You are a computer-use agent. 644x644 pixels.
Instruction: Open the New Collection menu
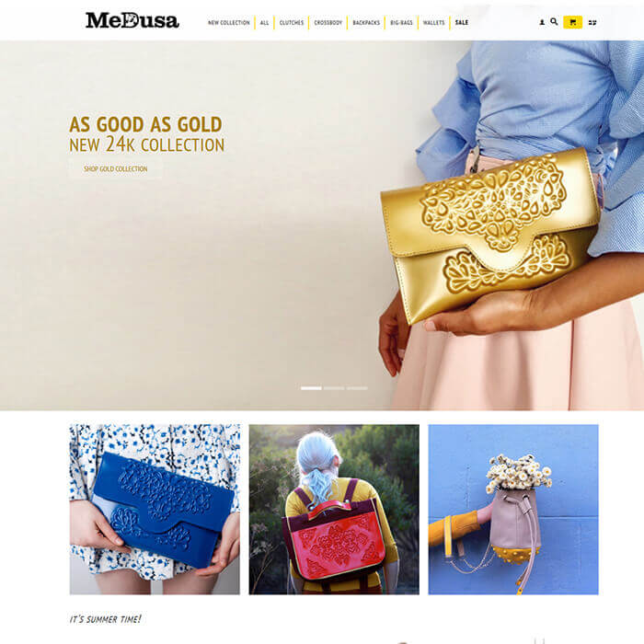[229, 23]
